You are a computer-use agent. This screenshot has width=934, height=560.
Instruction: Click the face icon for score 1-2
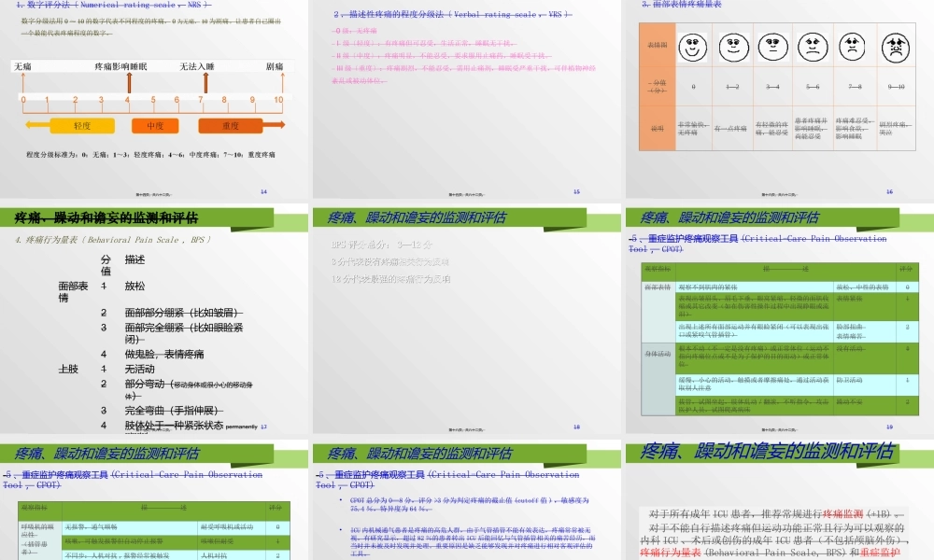tap(733, 47)
